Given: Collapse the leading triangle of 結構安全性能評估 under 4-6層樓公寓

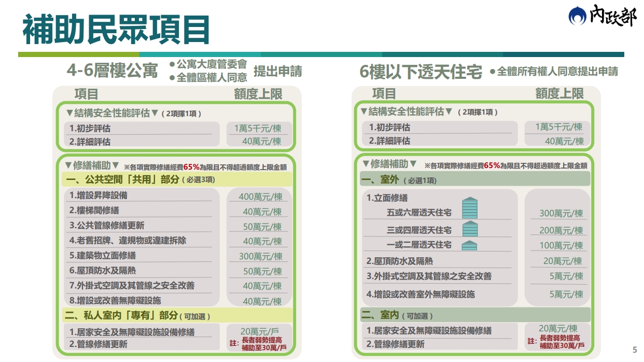Looking at the screenshot, I should (x=69, y=113).
